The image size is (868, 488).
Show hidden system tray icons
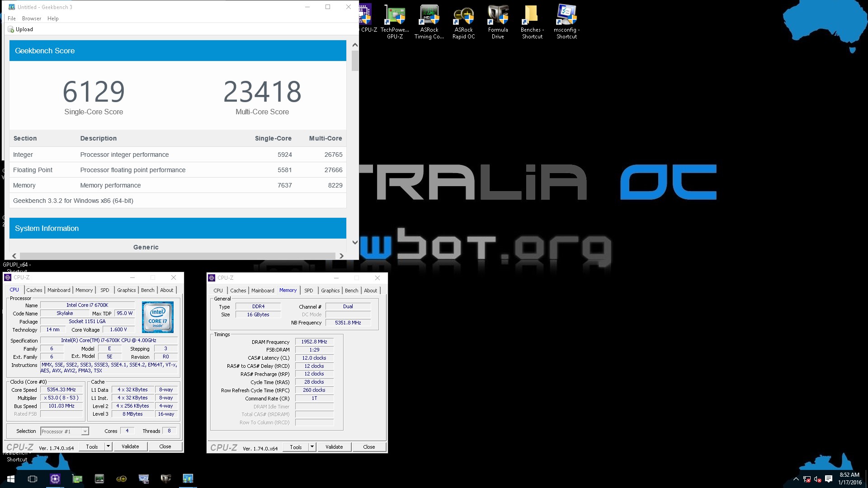796,479
